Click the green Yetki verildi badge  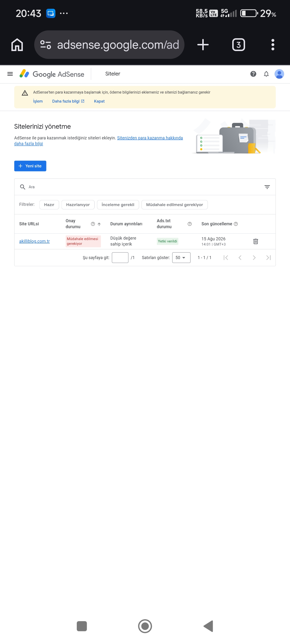pyautogui.click(x=167, y=241)
